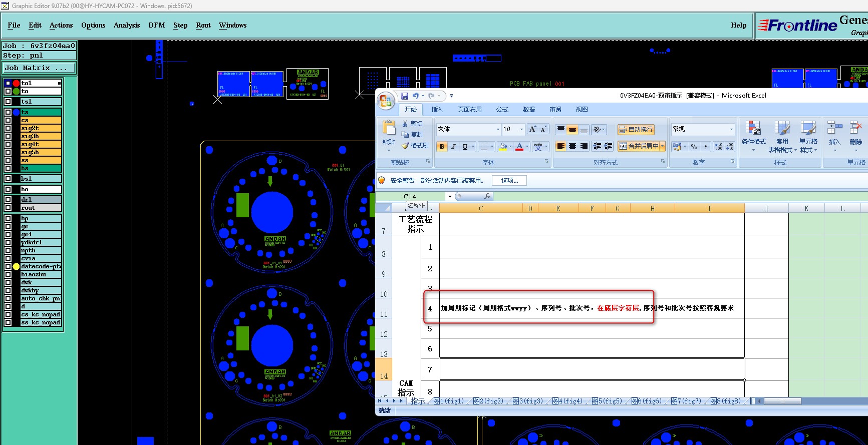The height and width of the screenshot is (445, 868).
Task: Open the Analysis menu in Graphic Editor
Action: pos(127,25)
